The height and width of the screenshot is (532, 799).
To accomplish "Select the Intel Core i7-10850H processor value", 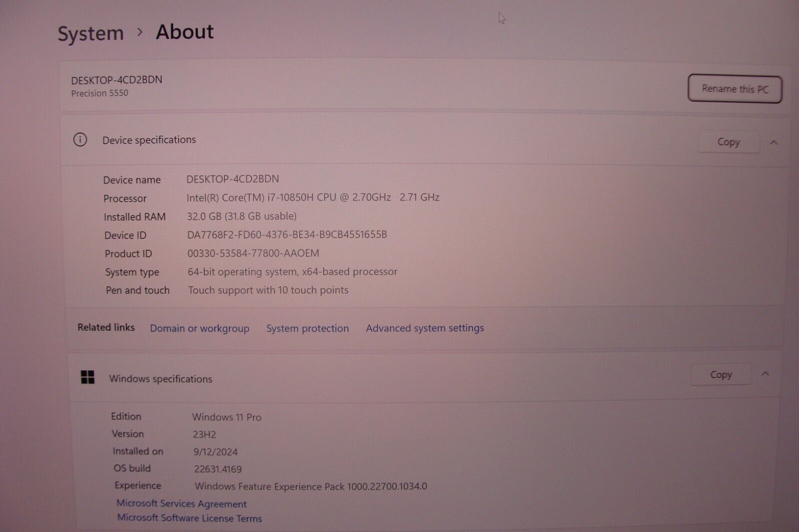I will click(313, 198).
